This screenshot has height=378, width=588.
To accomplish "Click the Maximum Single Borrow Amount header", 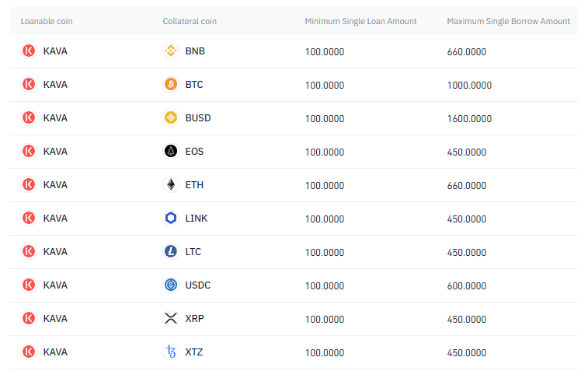I will tap(509, 22).
